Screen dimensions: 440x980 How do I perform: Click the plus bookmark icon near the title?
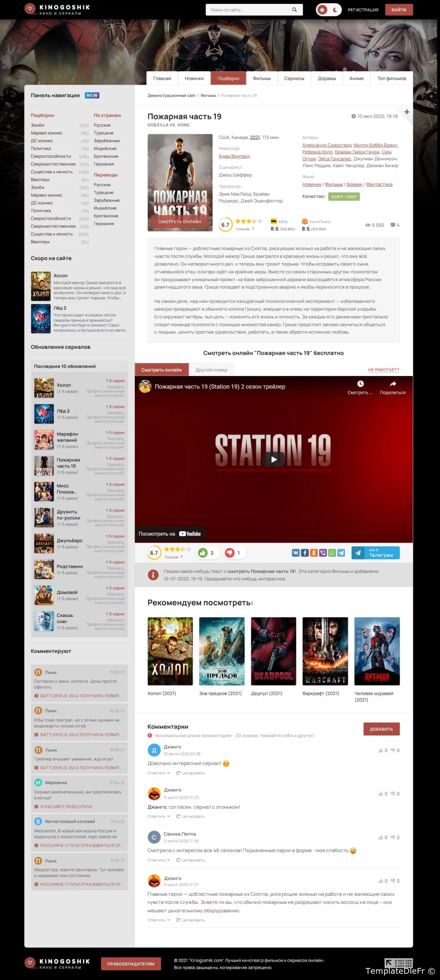pyautogui.click(x=407, y=112)
